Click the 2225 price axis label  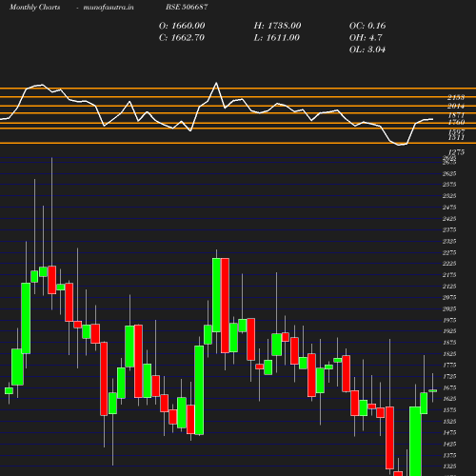click(449, 264)
